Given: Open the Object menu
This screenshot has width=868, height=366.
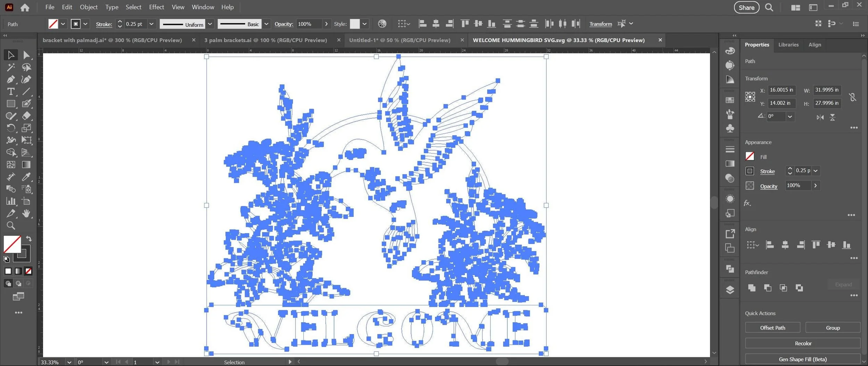Looking at the screenshot, I should [x=89, y=7].
